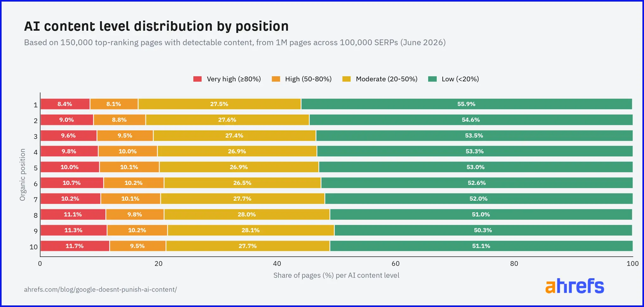The height and width of the screenshot is (307, 644).
Task: Select the Low (<20%) legend label
Action: pos(460,79)
